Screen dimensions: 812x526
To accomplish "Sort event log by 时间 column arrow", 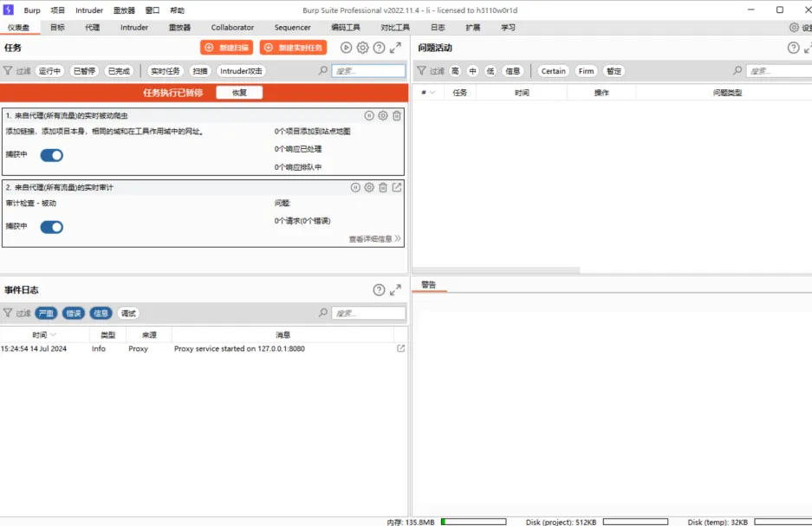I will pyautogui.click(x=54, y=335).
